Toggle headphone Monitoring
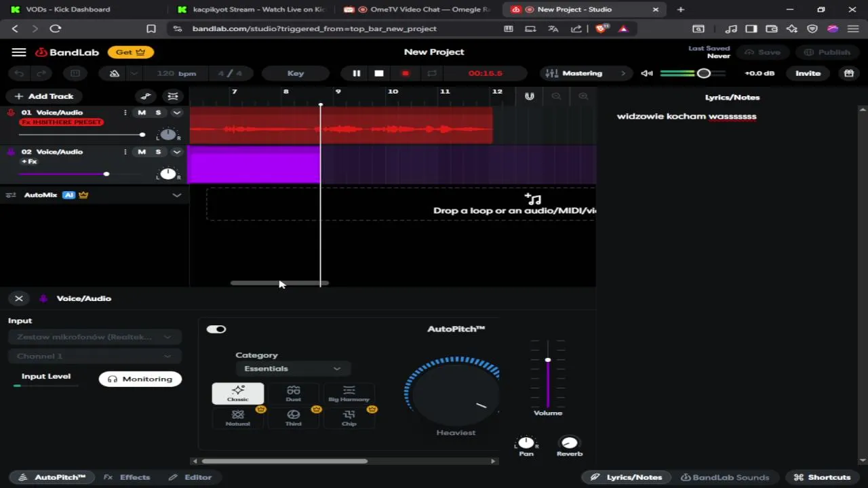The height and width of the screenshot is (488, 868). tap(140, 379)
